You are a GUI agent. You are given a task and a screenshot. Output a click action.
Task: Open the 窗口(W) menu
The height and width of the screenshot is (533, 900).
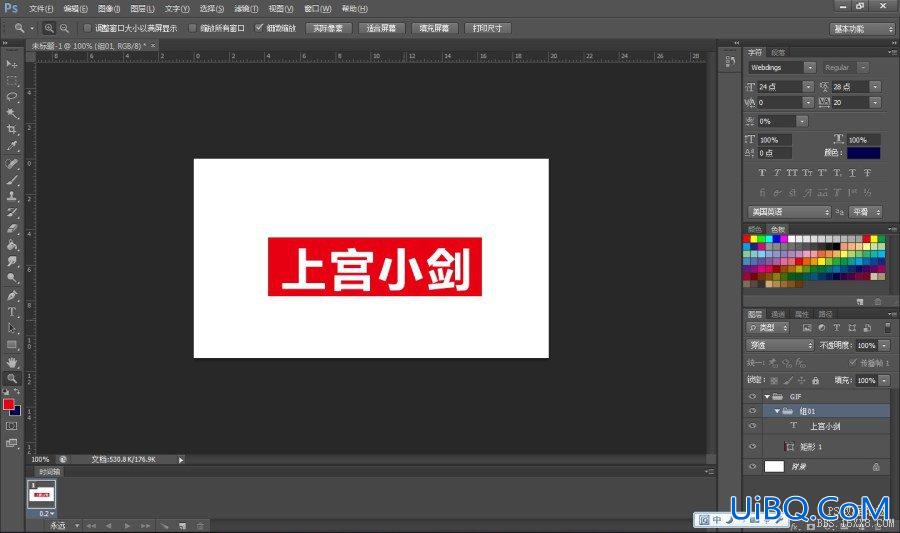317,9
